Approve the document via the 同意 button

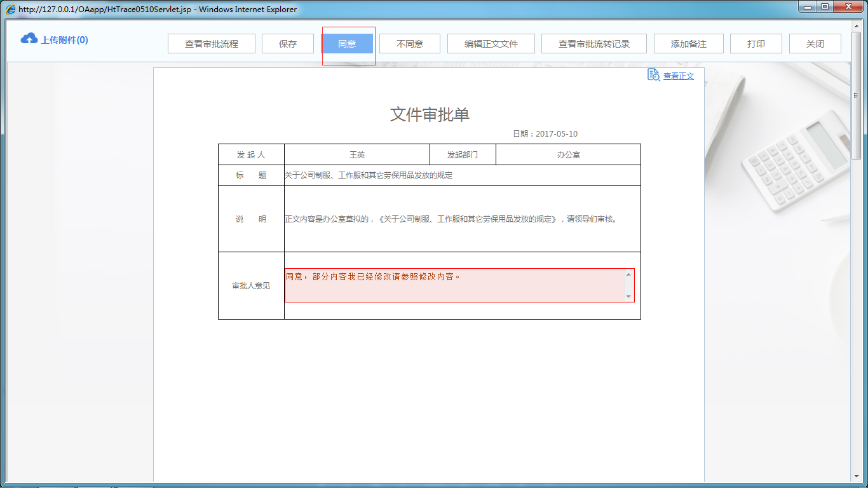coord(348,43)
